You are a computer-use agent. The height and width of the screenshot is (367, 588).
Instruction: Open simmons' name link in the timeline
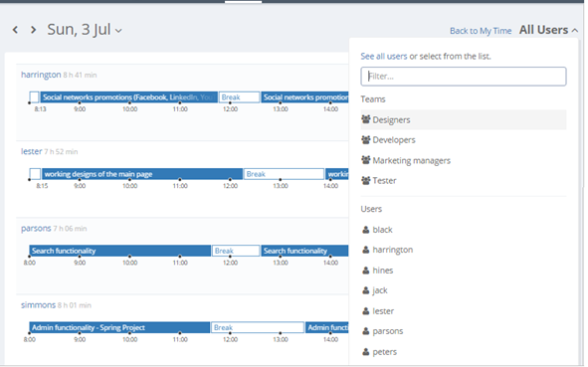pos(38,305)
